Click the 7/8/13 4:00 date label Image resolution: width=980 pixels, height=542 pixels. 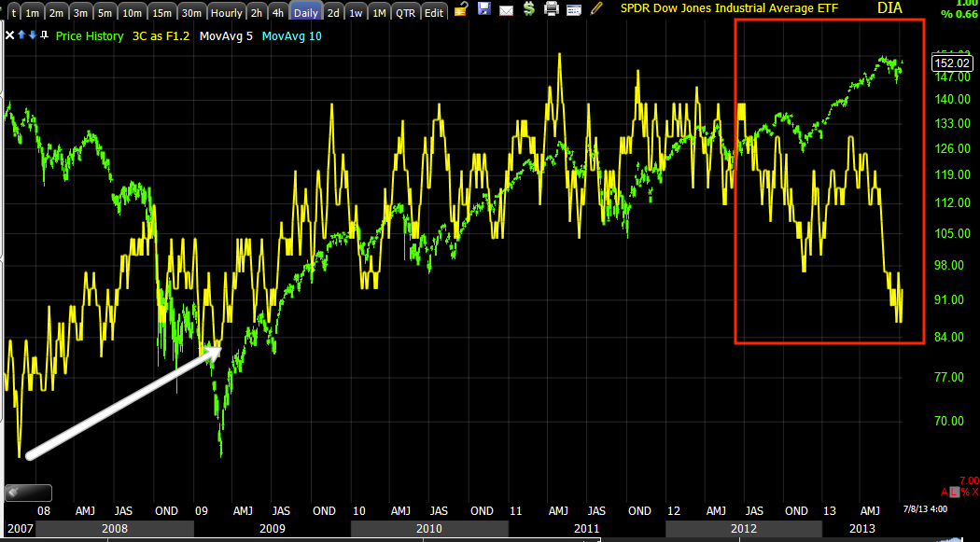point(926,509)
